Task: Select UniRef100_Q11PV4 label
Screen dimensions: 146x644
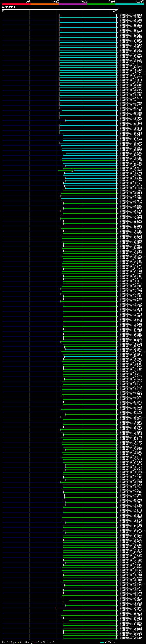Action: pyautogui.click(x=131, y=437)
